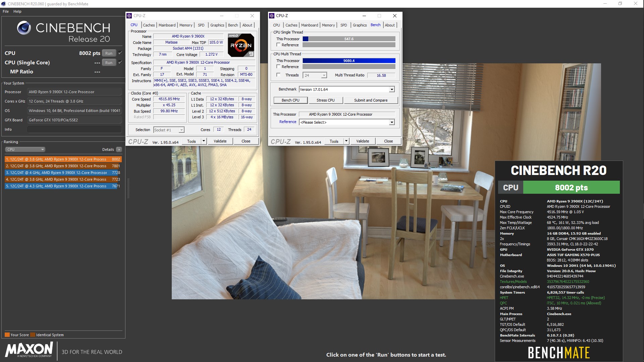Open the Help menu
The image size is (644, 362).
(x=17, y=11)
